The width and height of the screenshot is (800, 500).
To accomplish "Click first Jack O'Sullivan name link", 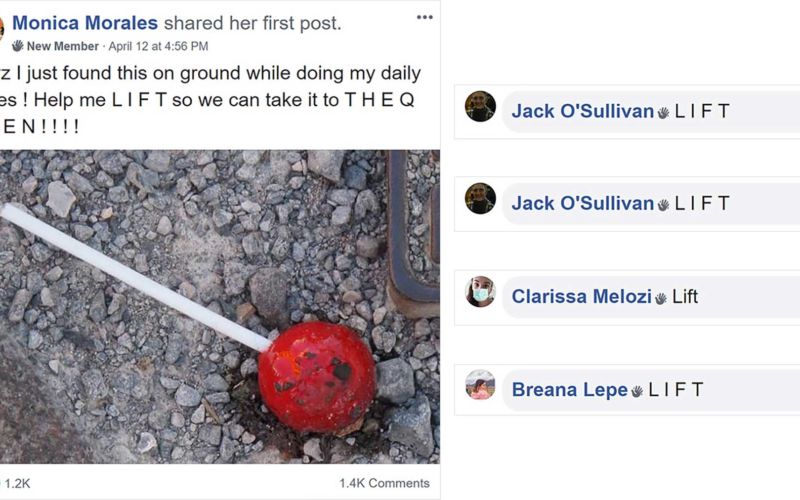I will [583, 111].
